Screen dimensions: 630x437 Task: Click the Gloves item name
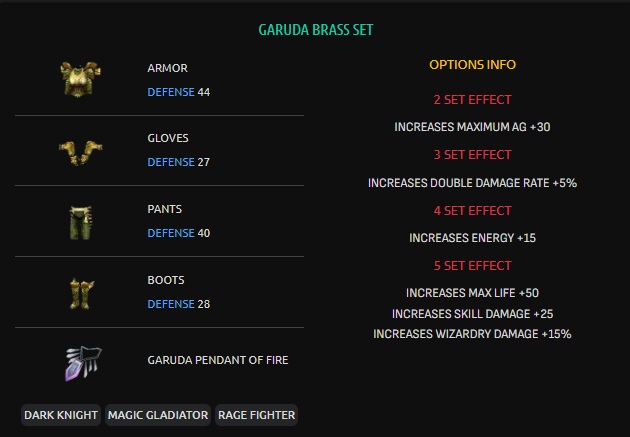pyautogui.click(x=168, y=138)
